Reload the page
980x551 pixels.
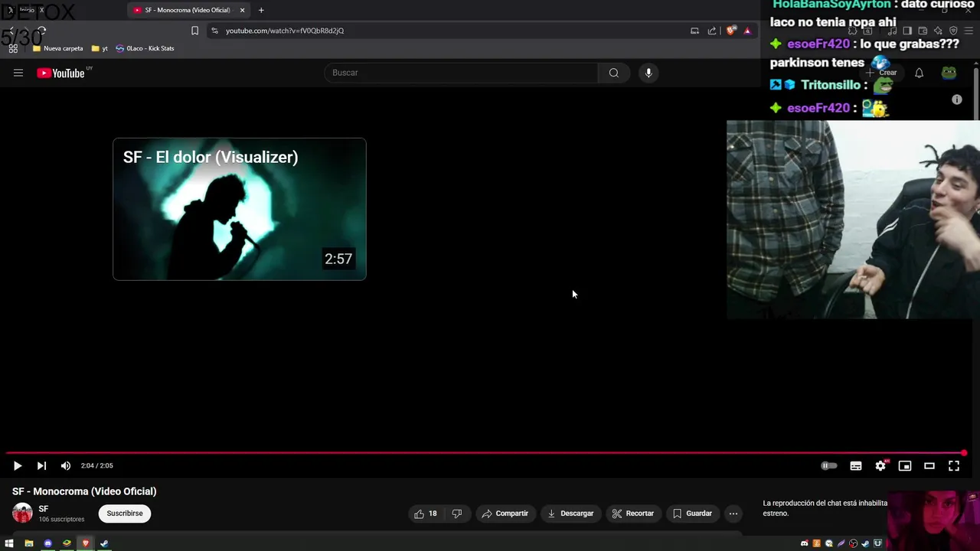coord(41,31)
